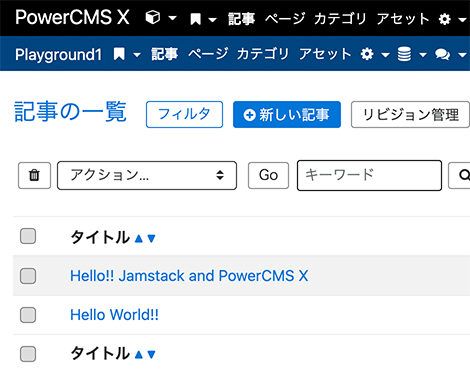
Task: Check the Hello!! Jamstack article checkbox
Action: 28,276
